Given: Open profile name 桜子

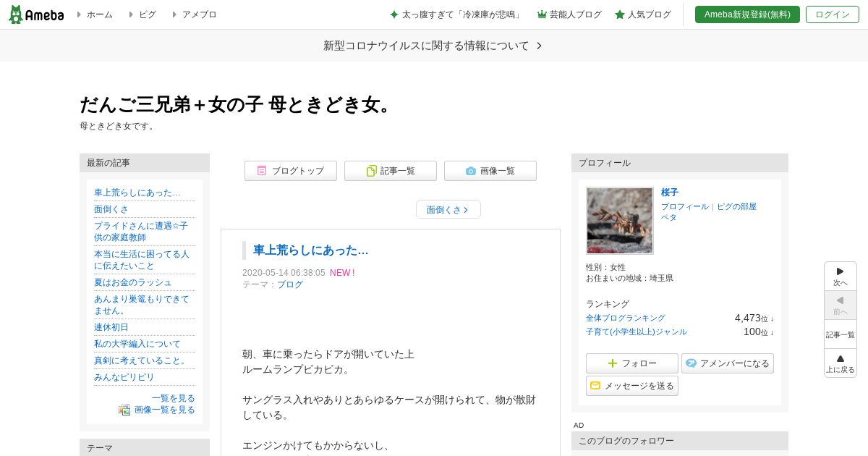Looking at the screenshot, I should [670, 193].
